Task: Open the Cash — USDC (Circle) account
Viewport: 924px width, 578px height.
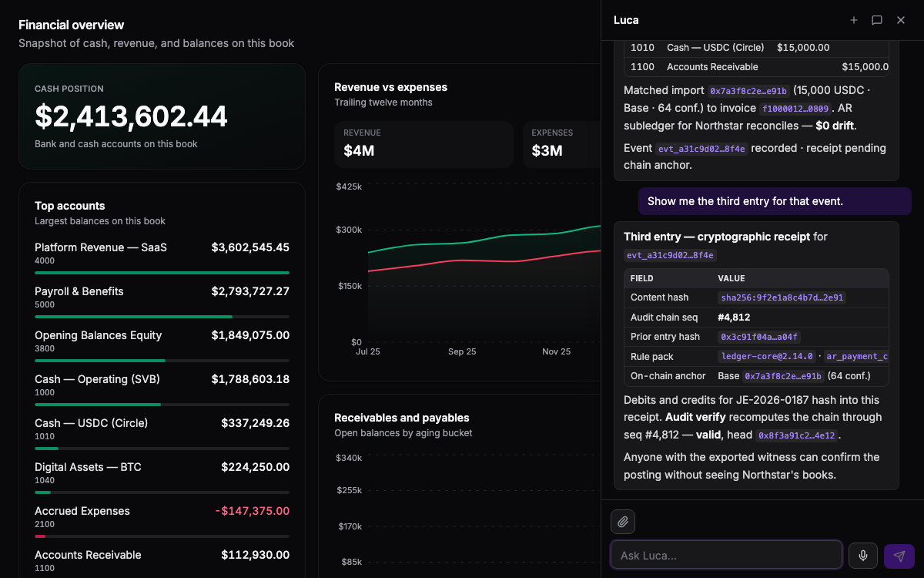Action: [162, 433]
